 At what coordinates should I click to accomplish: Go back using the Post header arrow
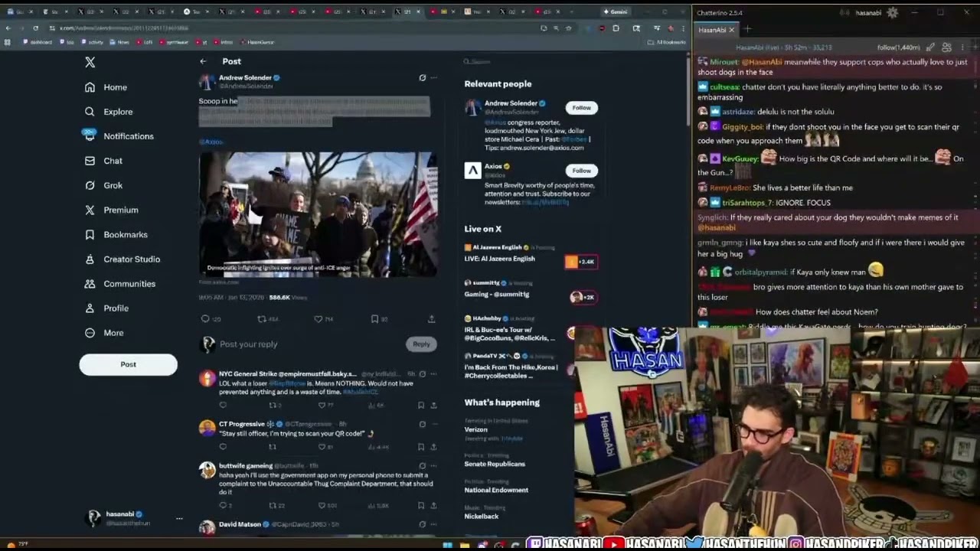(203, 61)
